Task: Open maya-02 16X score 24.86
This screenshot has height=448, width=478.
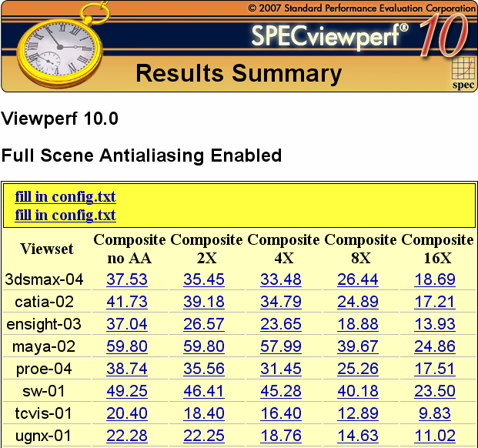Action: [435, 346]
